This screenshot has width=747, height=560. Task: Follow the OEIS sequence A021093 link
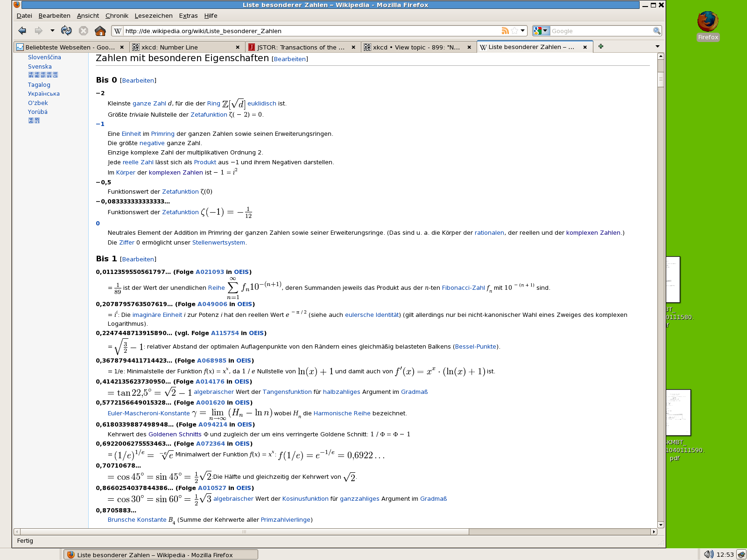210,272
